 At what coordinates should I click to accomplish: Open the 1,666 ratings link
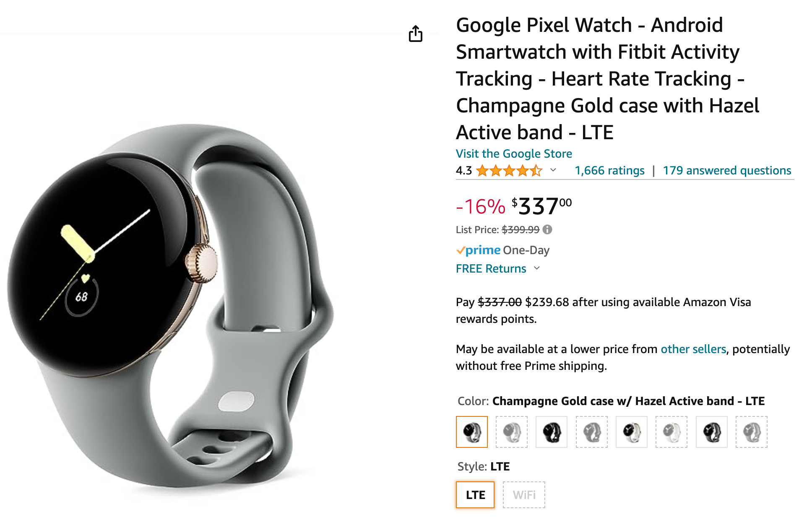(x=609, y=171)
